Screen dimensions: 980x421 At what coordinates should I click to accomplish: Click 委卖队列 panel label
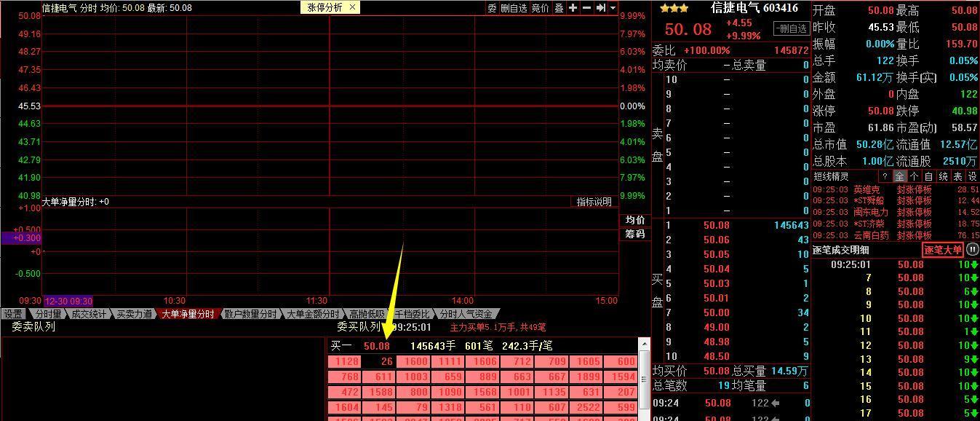33,327
